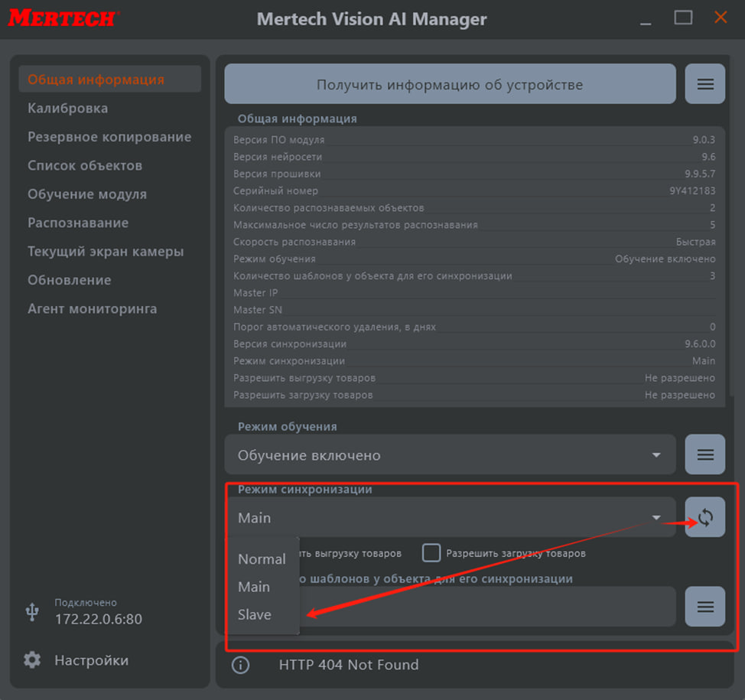Viewport: 745px width, 700px height.
Task: Click the USB connection icon
Action: coord(32,611)
